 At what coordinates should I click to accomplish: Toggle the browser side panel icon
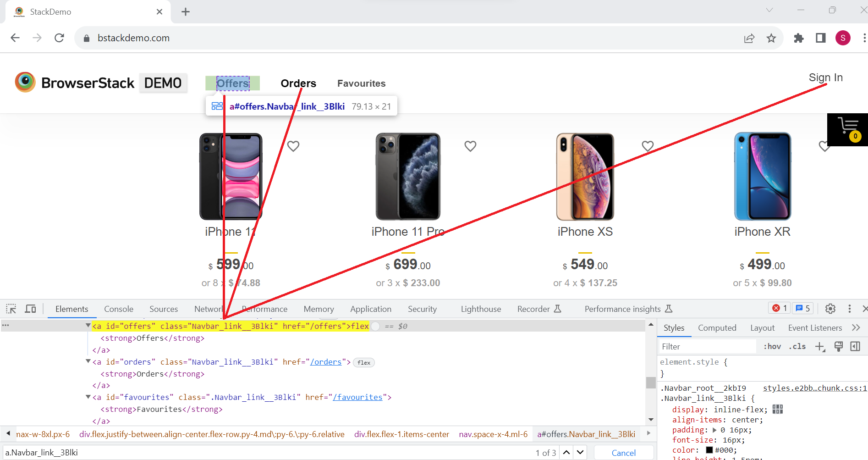[821, 38]
